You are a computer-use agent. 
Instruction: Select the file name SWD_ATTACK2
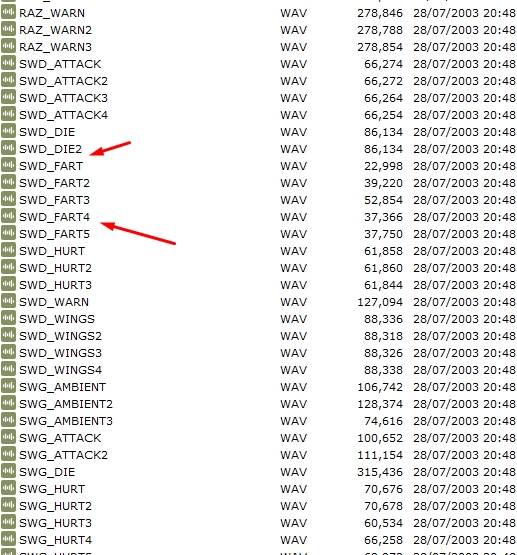click(63, 81)
